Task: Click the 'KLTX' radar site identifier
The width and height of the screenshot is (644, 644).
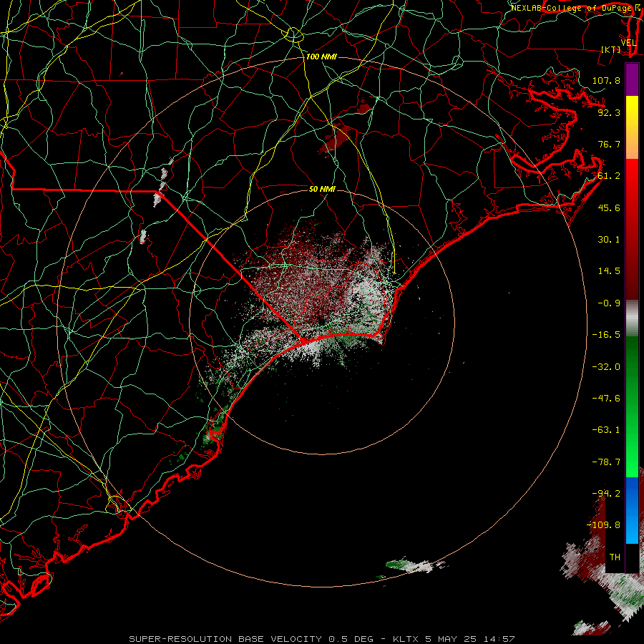Action: 406,639
